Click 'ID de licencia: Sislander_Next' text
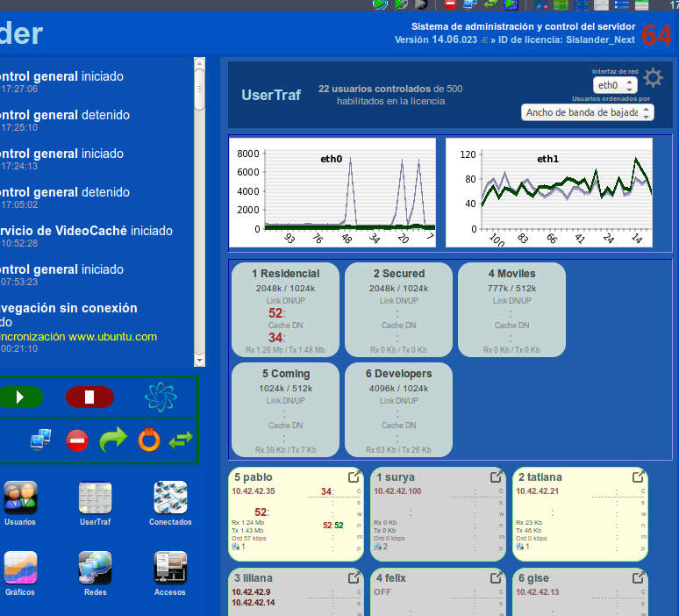The image size is (679, 616). point(567,39)
